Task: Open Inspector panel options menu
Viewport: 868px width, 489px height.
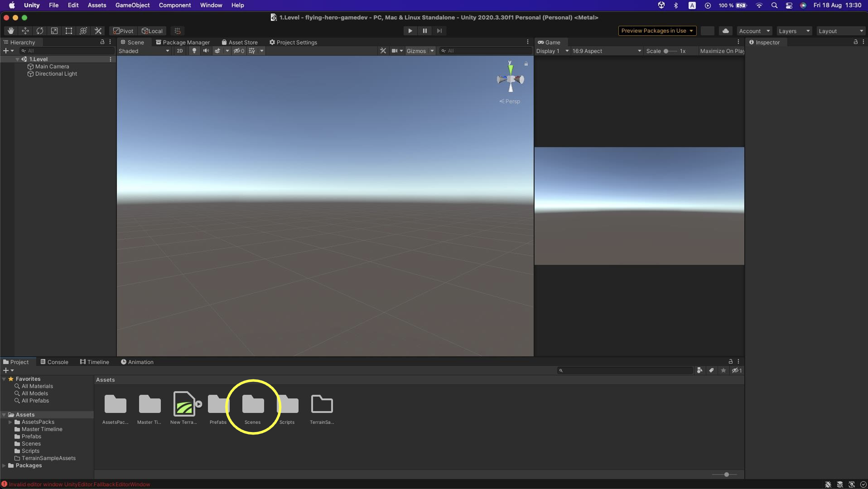Action: (x=863, y=42)
